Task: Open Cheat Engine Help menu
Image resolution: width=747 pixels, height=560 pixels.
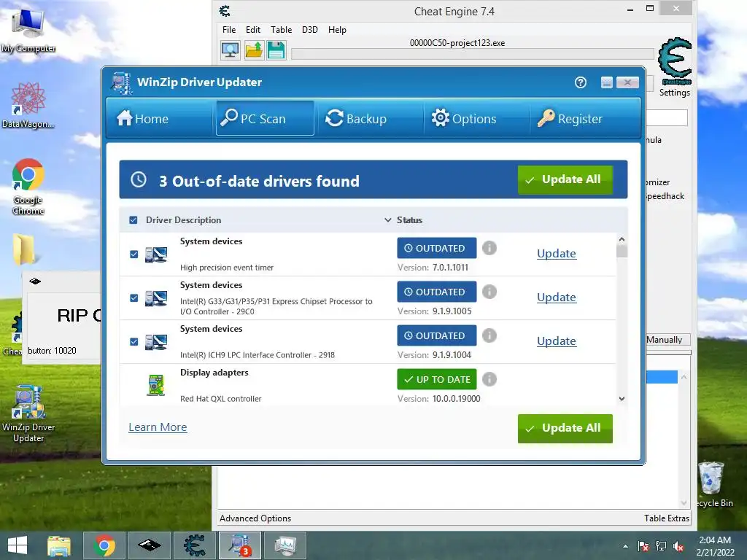Action: pyautogui.click(x=337, y=29)
